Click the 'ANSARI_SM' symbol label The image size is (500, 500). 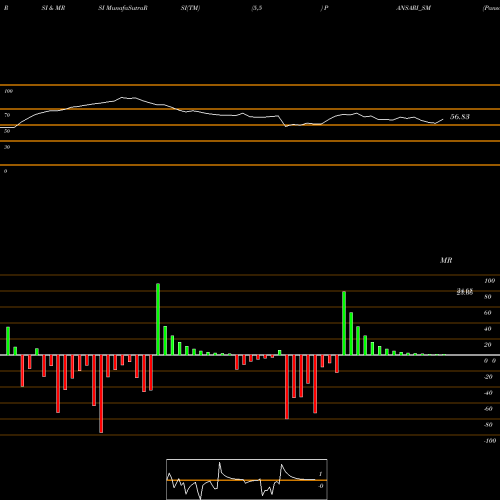(x=414, y=8)
